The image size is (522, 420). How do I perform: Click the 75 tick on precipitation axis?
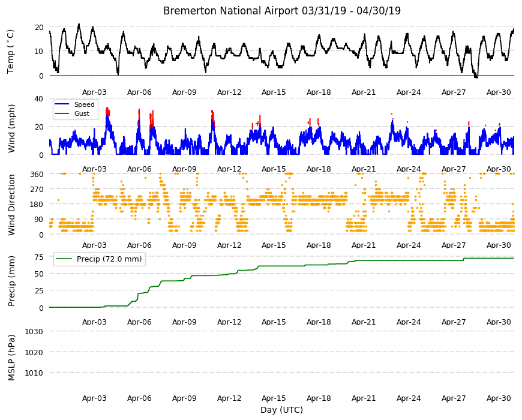click(39, 257)
